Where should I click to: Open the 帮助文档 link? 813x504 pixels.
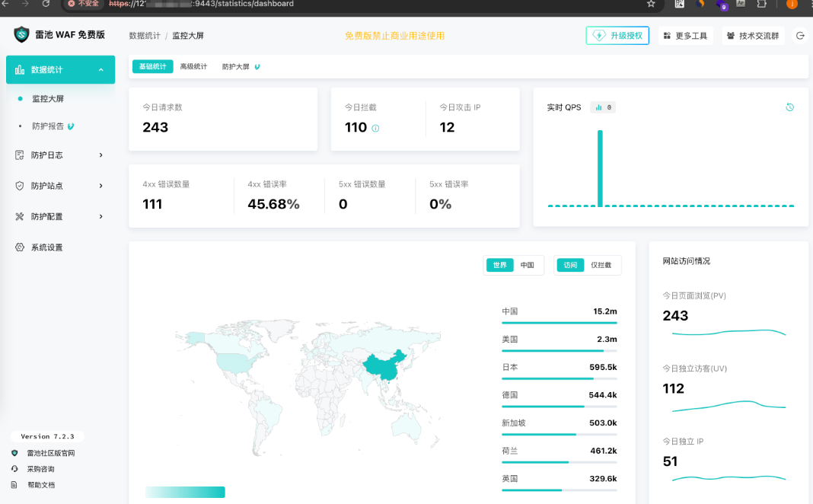pos(41,485)
